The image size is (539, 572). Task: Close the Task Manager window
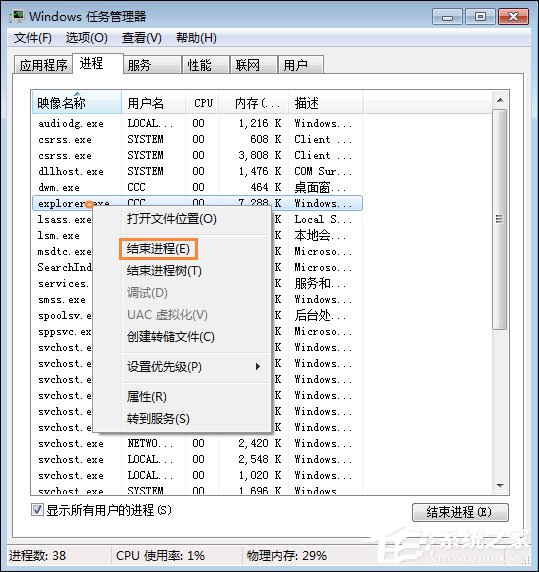(x=513, y=17)
